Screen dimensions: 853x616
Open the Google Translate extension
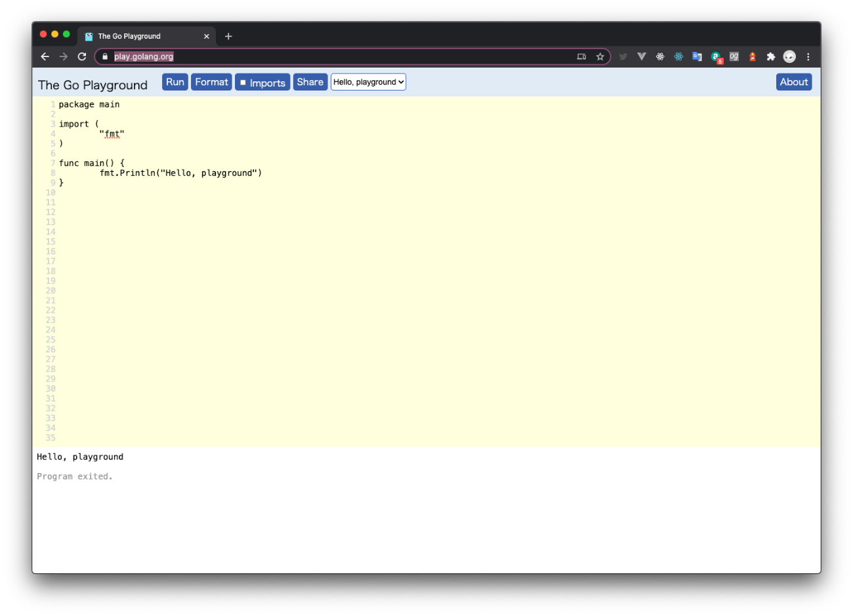(697, 56)
